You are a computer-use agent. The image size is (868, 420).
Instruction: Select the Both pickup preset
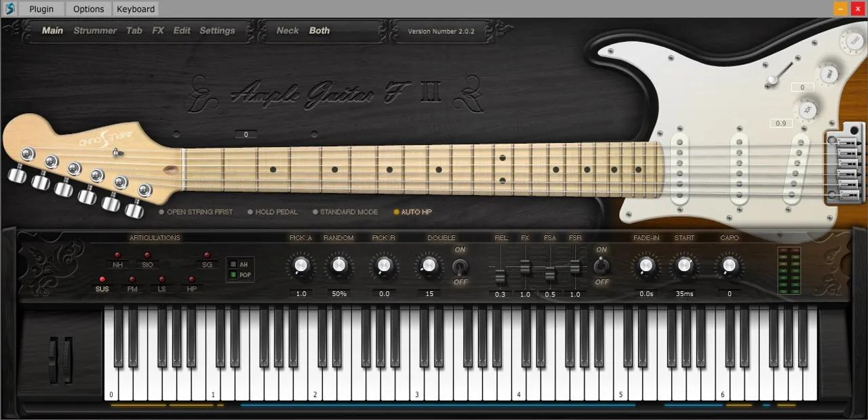coord(319,30)
